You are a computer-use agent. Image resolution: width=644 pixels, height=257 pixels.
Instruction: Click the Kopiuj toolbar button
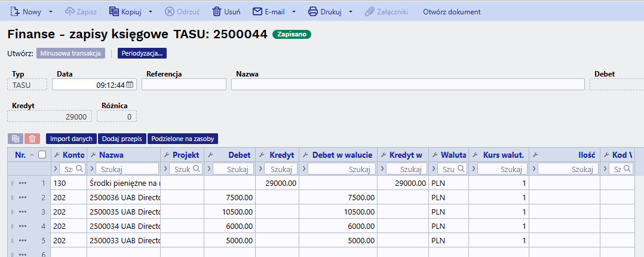(x=125, y=12)
